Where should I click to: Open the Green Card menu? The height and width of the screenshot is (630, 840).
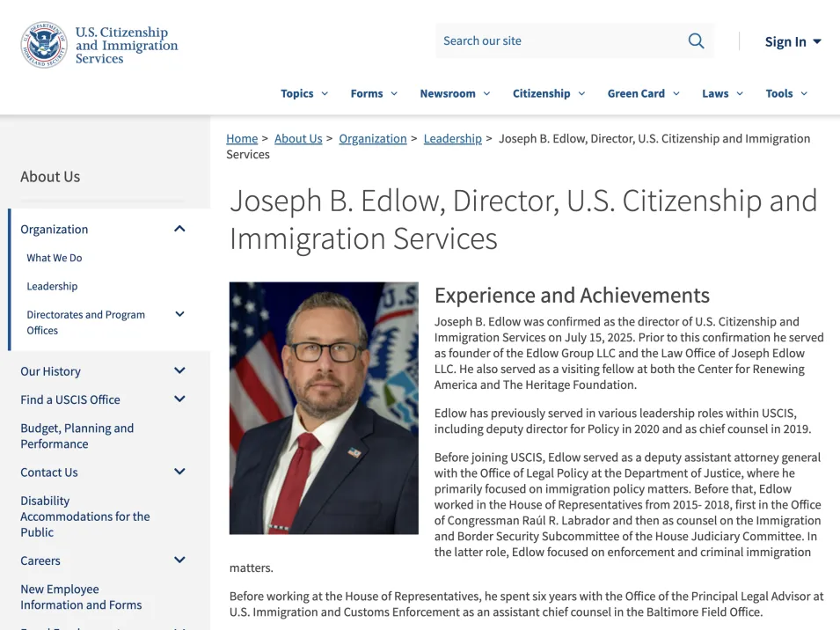pos(643,94)
